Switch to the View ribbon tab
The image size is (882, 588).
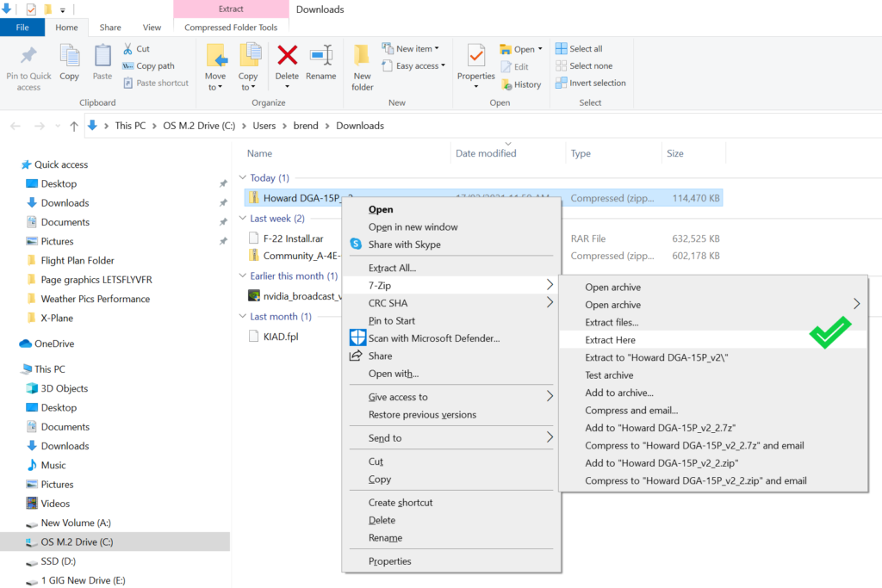[152, 27]
